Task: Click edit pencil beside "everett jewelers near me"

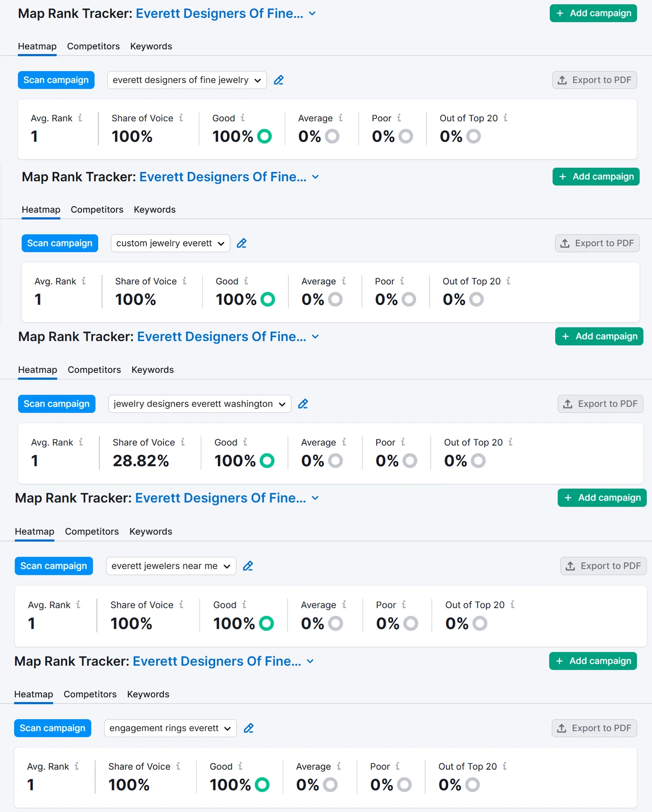Action: pyautogui.click(x=248, y=566)
